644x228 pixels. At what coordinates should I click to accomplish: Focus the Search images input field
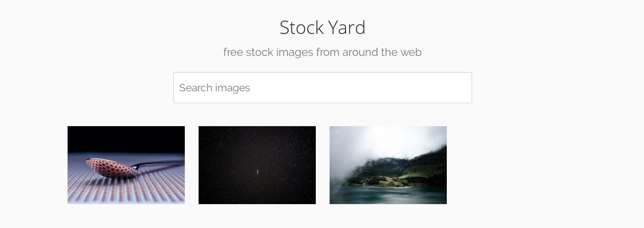coord(322,88)
